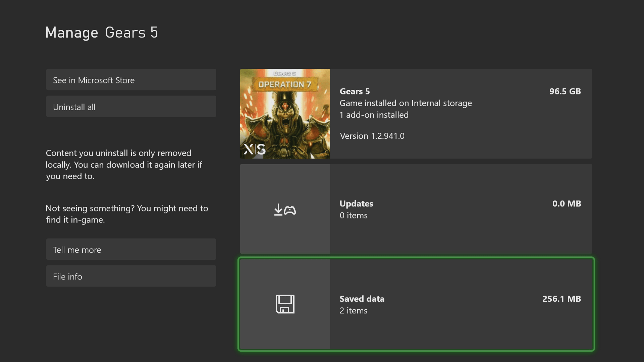Click the Updates download controller icon
Image resolution: width=644 pixels, height=362 pixels.
point(285,210)
